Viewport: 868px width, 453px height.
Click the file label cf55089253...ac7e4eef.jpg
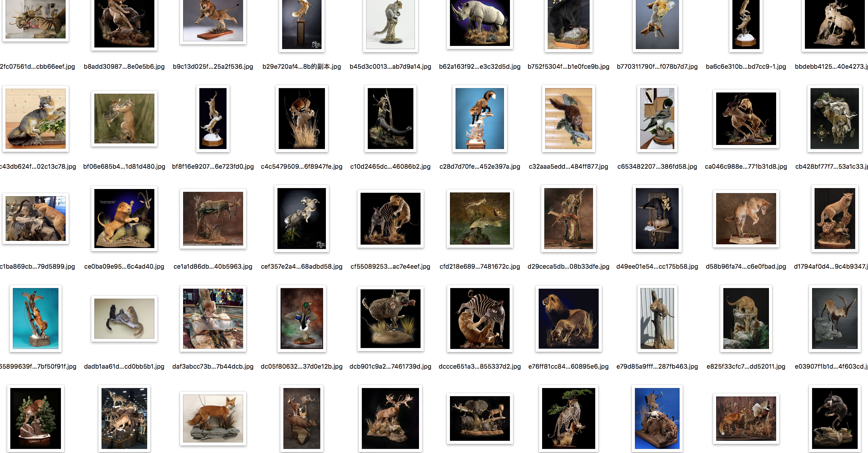pos(390,267)
